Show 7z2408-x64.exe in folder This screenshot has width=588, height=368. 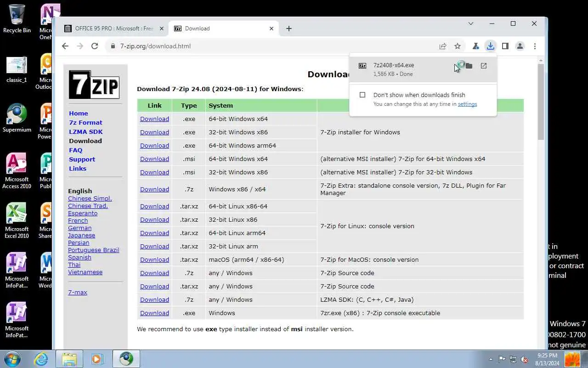coord(469,66)
